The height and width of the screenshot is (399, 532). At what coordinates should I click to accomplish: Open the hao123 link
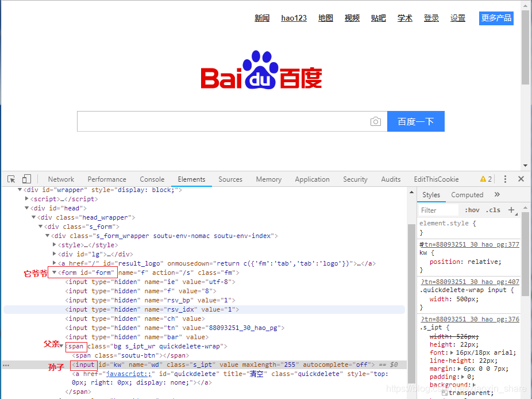point(294,18)
